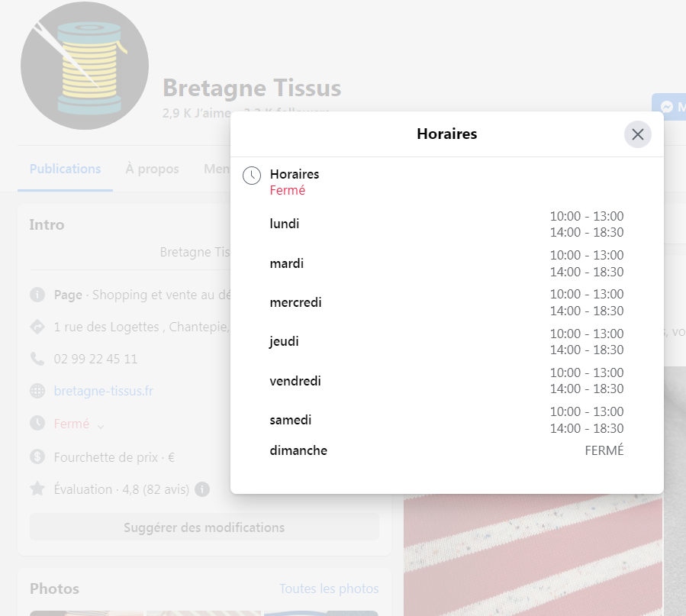This screenshot has width=686, height=616.
Task: Click the Page info icon in Intro
Action: (37, 295)
